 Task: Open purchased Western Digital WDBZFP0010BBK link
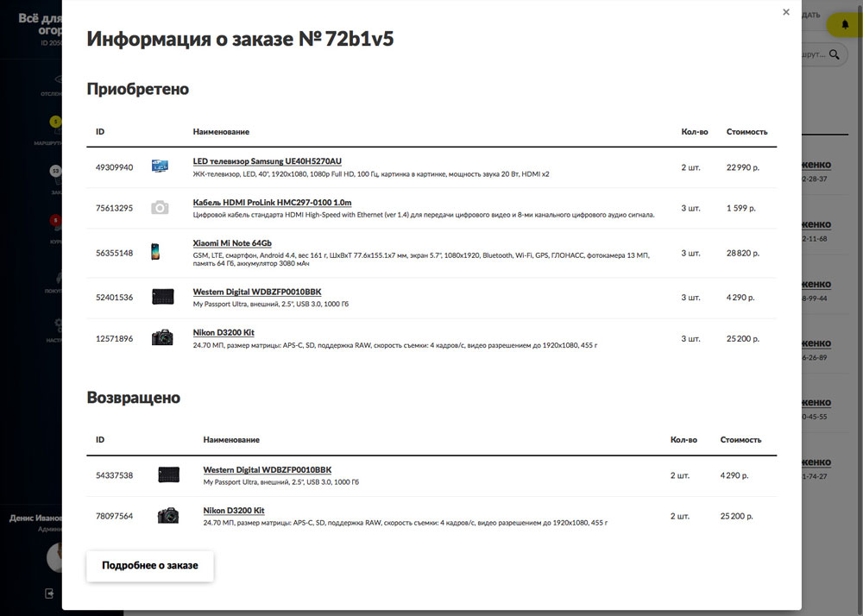pyautogui.click(x=257, y=292)
